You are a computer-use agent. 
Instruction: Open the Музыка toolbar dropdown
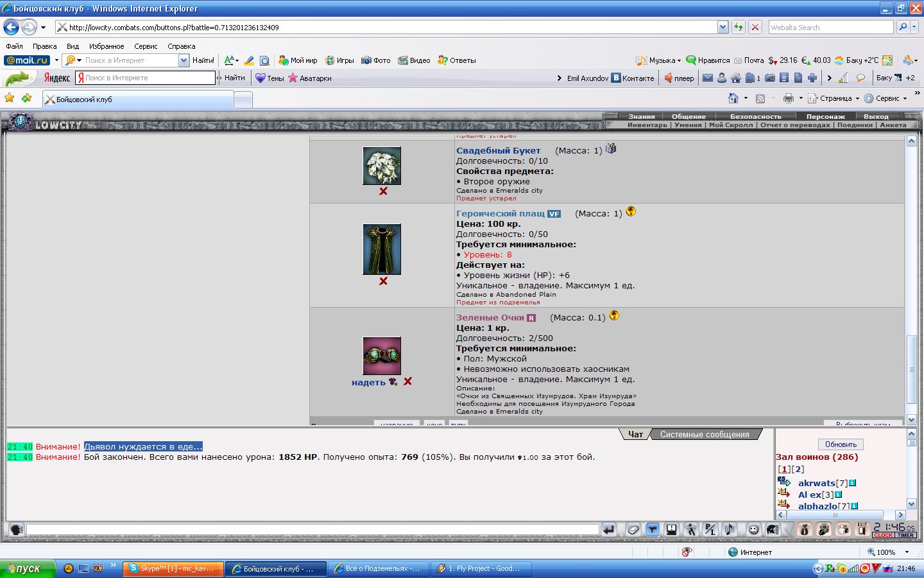(658, 60)
